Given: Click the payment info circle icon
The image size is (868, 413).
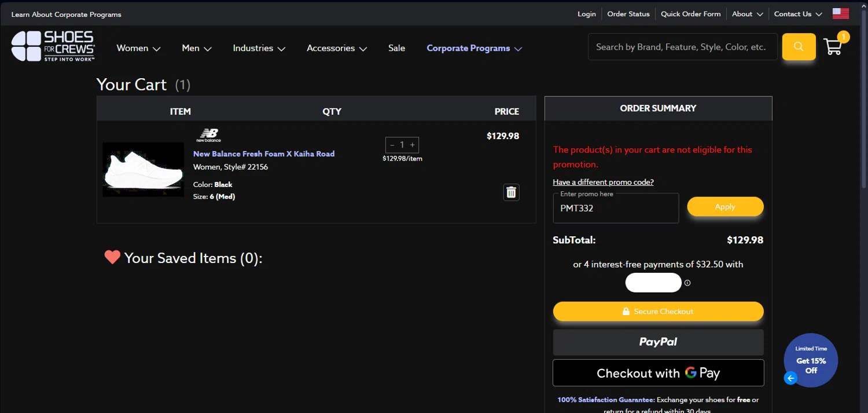Looking at the screenshot, I should point(687,283).
